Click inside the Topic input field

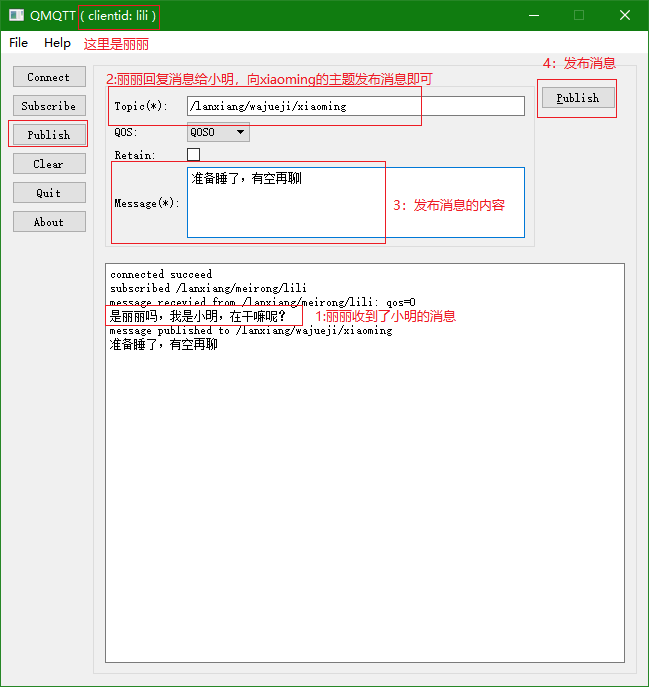(355, 106)
